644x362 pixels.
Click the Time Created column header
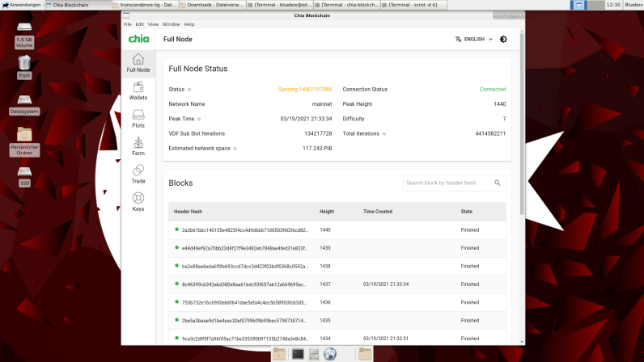378,212
